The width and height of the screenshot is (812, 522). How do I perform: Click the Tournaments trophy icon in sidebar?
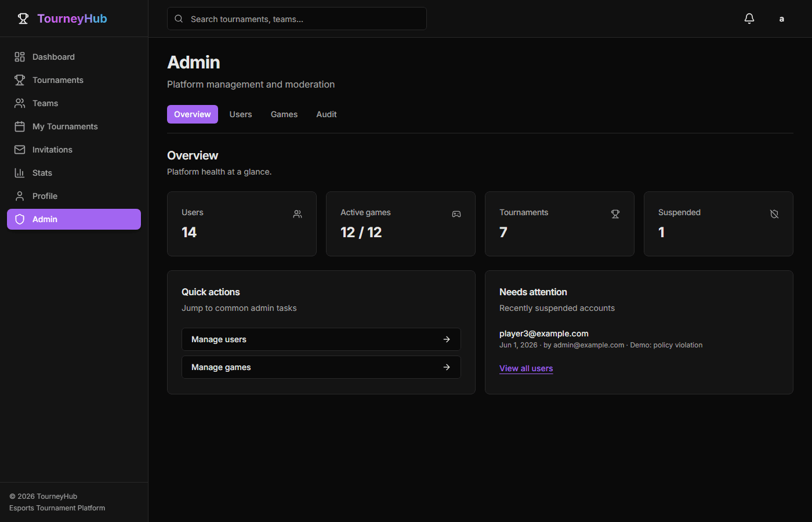[20, 80]
